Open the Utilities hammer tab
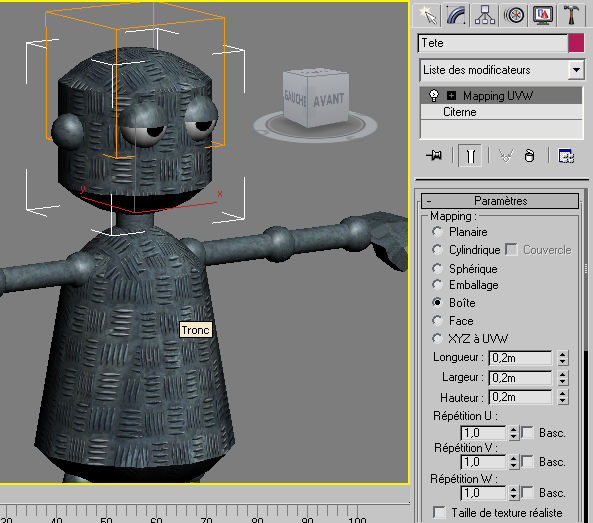This screenshot has height=523, width=593. click(571, 15)
